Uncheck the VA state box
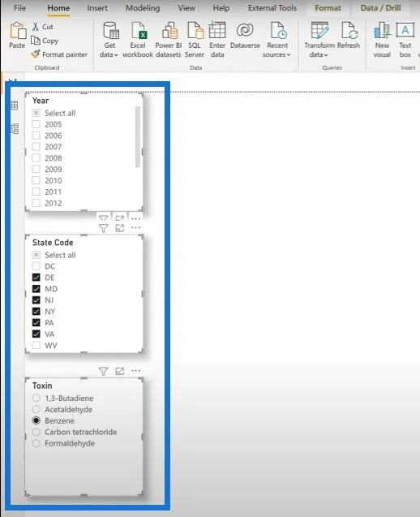420x517 pixels. click(36, 334)
